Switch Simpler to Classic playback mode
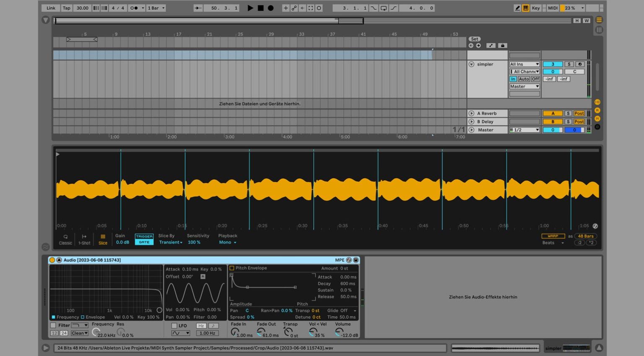The width and height of the screenshot is (644, 356). (65, 239)
